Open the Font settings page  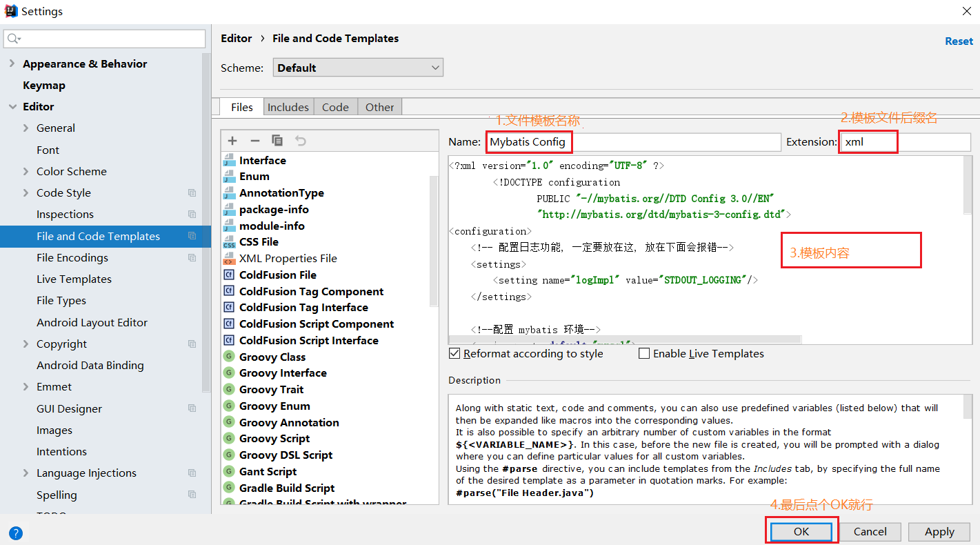click(x=48, y=150)
